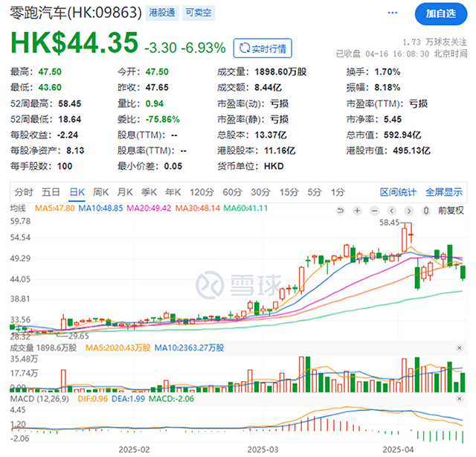The image size is (476, 457).
Task: Click the 加自选 add-to-watchlist button
Action: coord(441,13)
